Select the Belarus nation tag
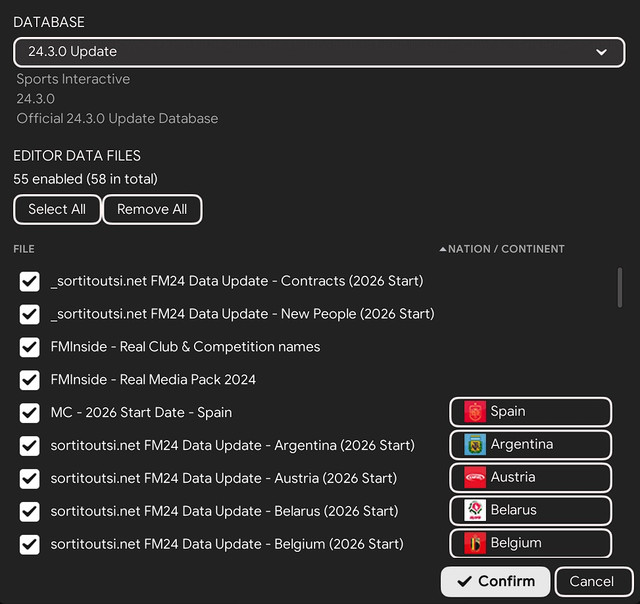Image resolution: width=640 pixels, height=604 pixels. coord(531,510)
